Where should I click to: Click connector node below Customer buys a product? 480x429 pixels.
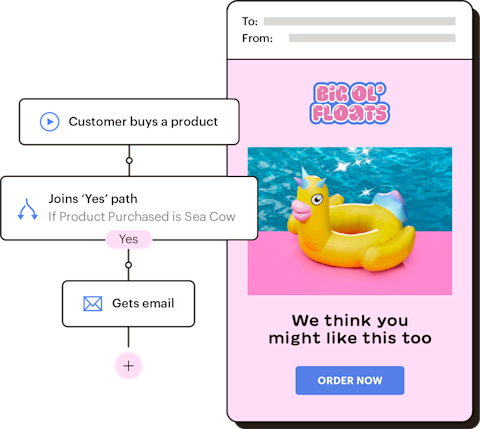click(129, 161)
